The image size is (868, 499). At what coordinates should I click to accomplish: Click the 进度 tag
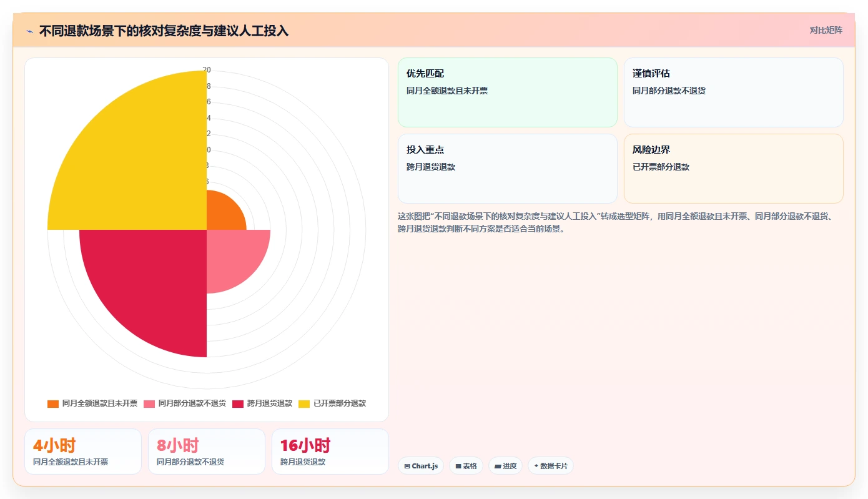pos(505,466)
